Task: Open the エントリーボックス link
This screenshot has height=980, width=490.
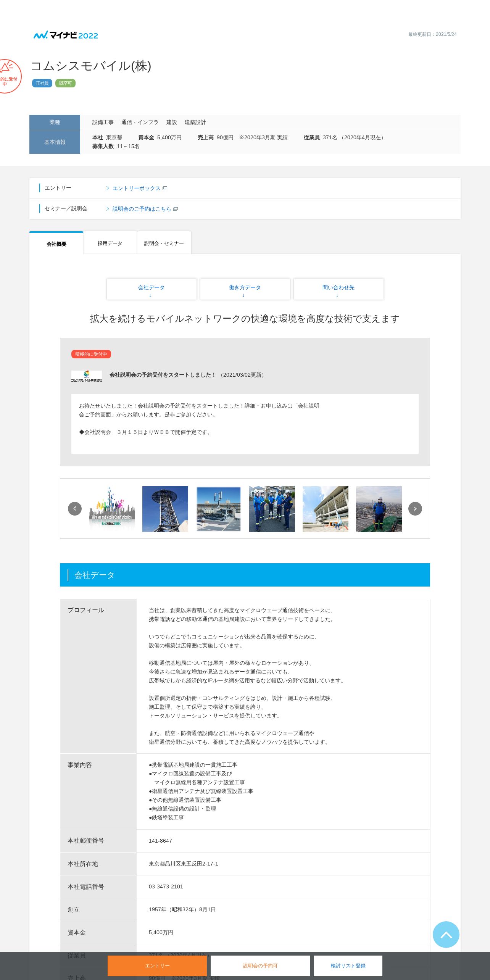Action: coord(136,189)
